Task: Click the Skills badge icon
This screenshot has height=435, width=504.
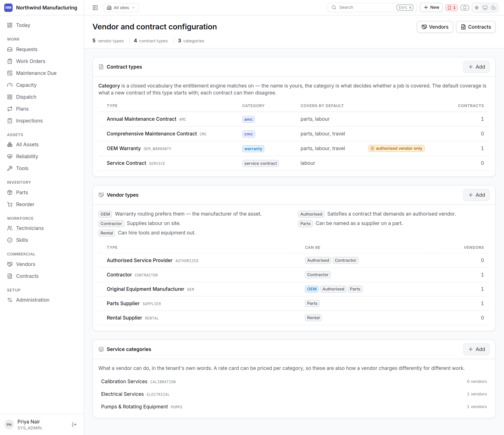Action: pyautogui.click(x=10, y=240)
